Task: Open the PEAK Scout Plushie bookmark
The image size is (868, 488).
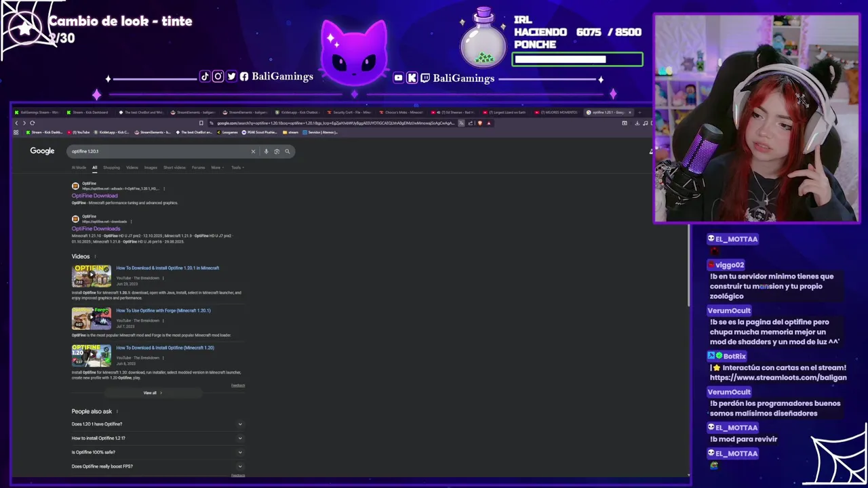Action: [260, 132]
